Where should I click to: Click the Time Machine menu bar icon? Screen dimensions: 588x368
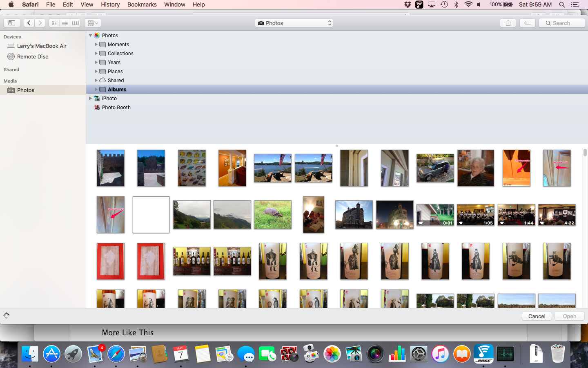click(x=444, y=4)
